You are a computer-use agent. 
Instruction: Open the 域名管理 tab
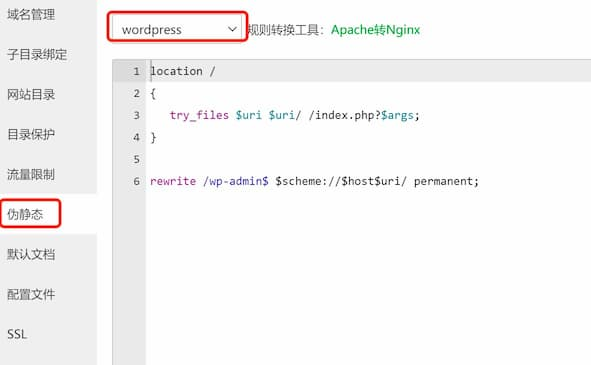pyautogui.click(x=31, y=14)
